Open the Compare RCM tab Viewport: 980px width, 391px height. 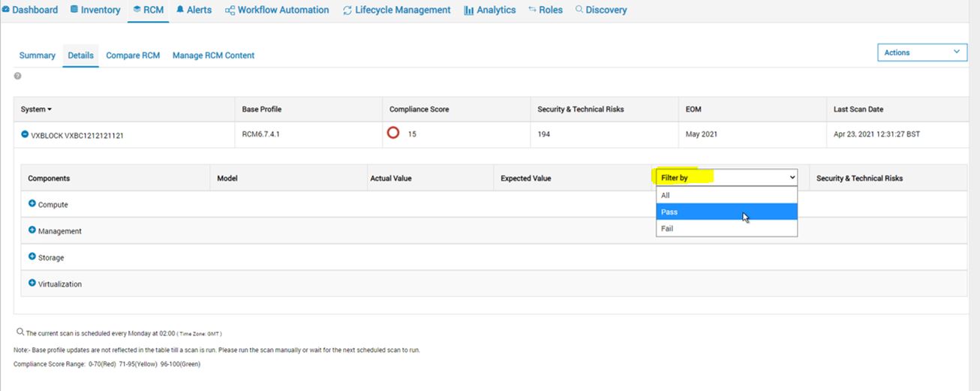pyautogui.click(x=133, y=56)
